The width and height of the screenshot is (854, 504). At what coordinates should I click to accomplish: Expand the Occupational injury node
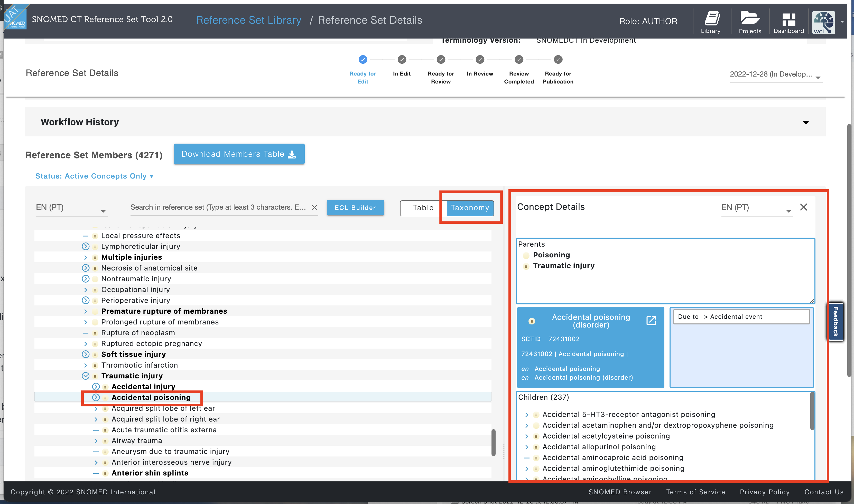pyautogui.click(x=86, y=290)
